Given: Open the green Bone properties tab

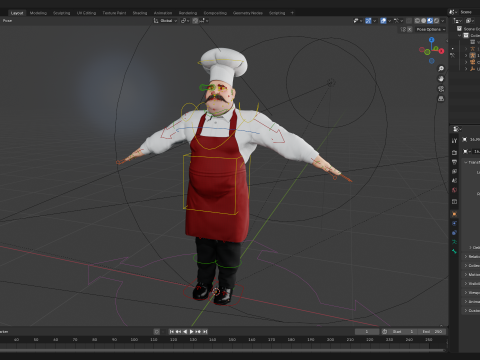Looking at the screenshot, I should (x=454, y=251).
